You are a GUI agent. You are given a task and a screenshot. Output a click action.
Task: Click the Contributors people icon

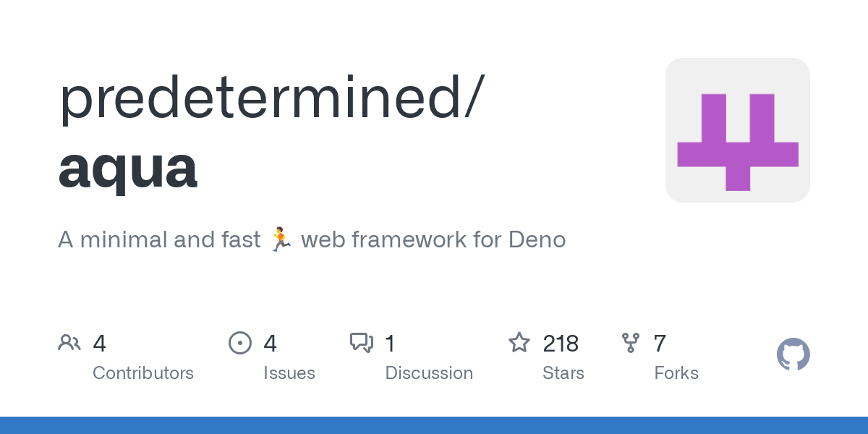pyautogui.click(x=69, y=343)
